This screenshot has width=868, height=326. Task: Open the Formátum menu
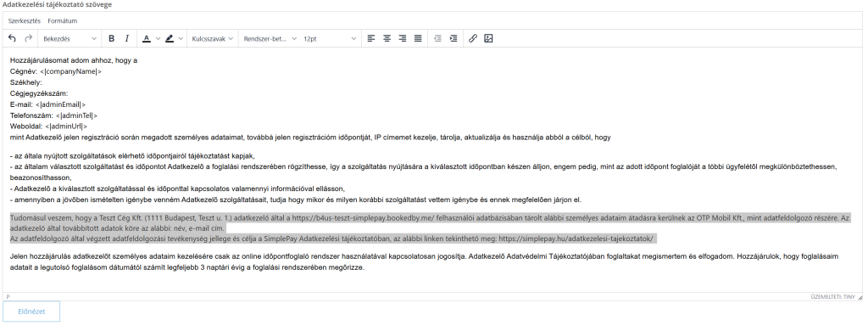(63, 21)
